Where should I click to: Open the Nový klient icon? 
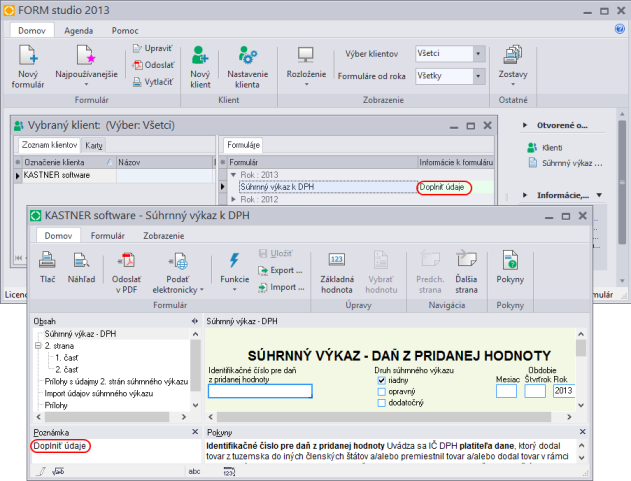[200, 55]
